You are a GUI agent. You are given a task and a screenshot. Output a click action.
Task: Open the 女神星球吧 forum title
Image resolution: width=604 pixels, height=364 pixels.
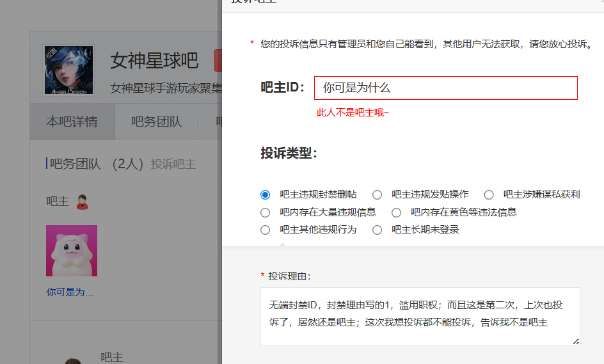pos(154,61)
